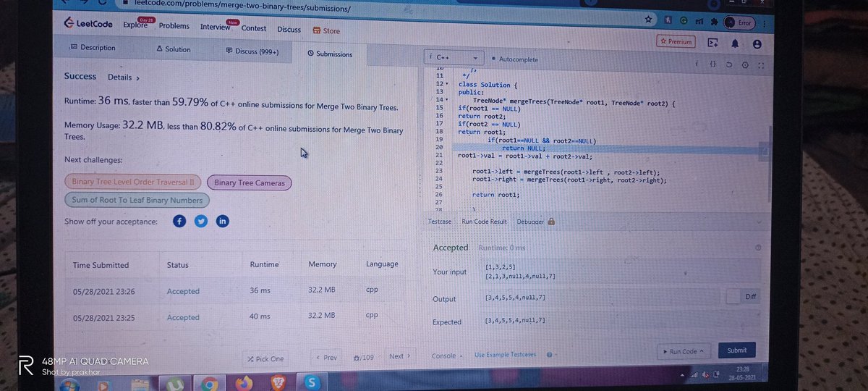Open the editor settings gear icon
The width and height of the screenshot is (868, 391).
745,64
